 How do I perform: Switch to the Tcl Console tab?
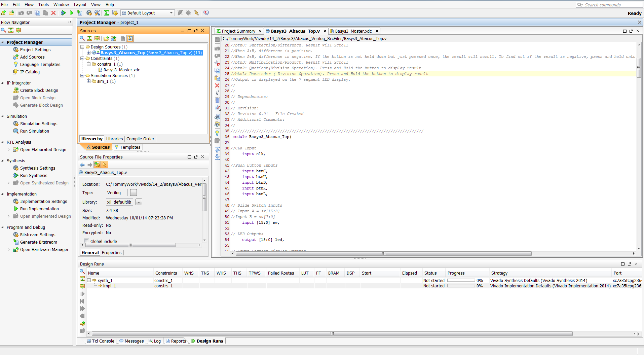click(x=101, y=341)
